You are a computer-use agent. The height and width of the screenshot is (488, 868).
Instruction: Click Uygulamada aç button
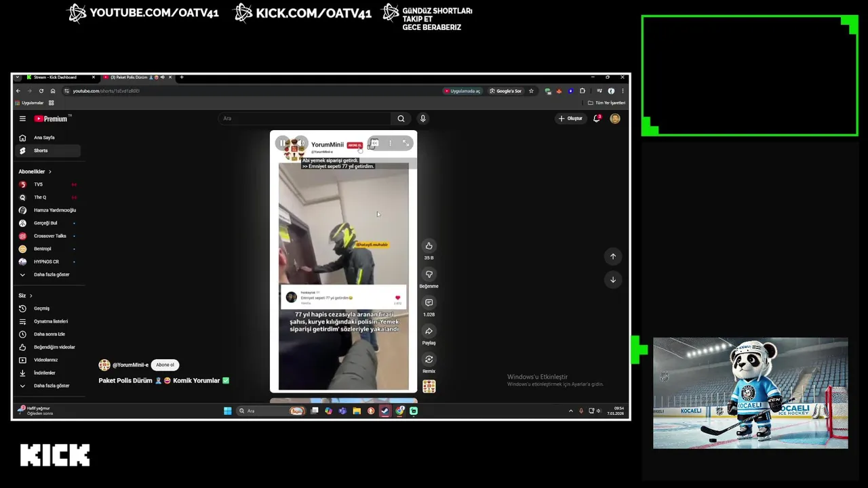point(462,91)
